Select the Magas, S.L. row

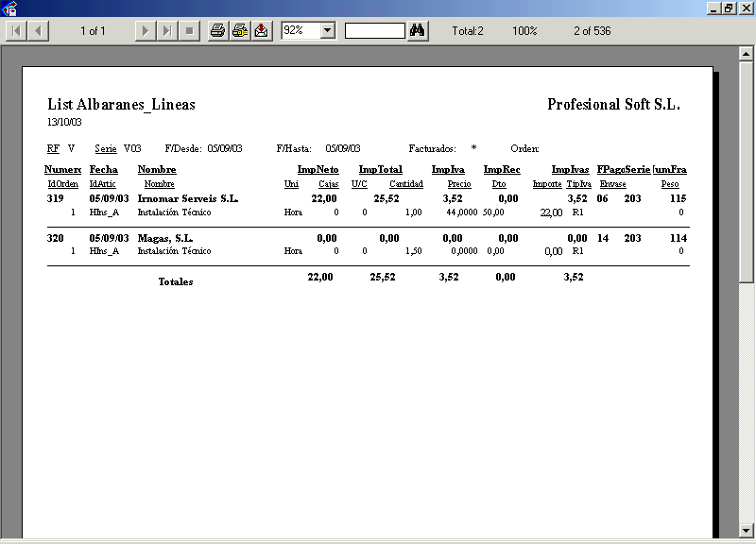164,239
